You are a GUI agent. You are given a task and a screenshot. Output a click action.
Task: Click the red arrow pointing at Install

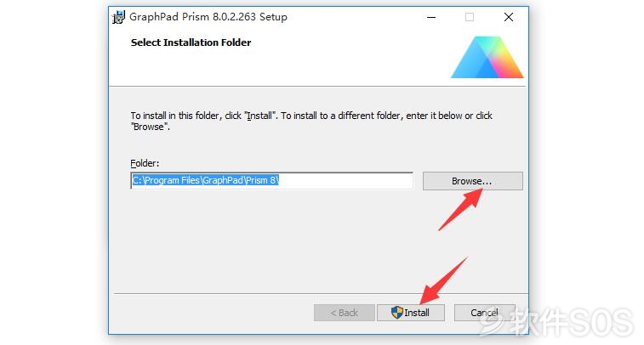tap(444, 280)
